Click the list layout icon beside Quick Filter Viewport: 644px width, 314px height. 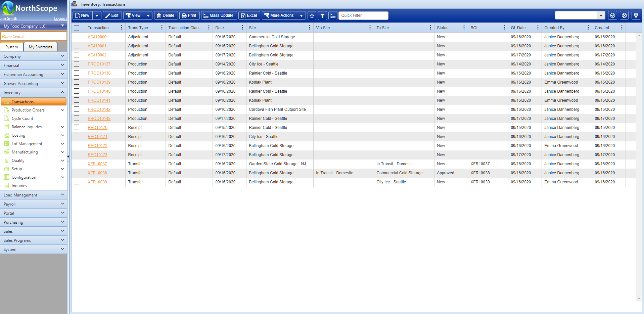coord(333,16)
